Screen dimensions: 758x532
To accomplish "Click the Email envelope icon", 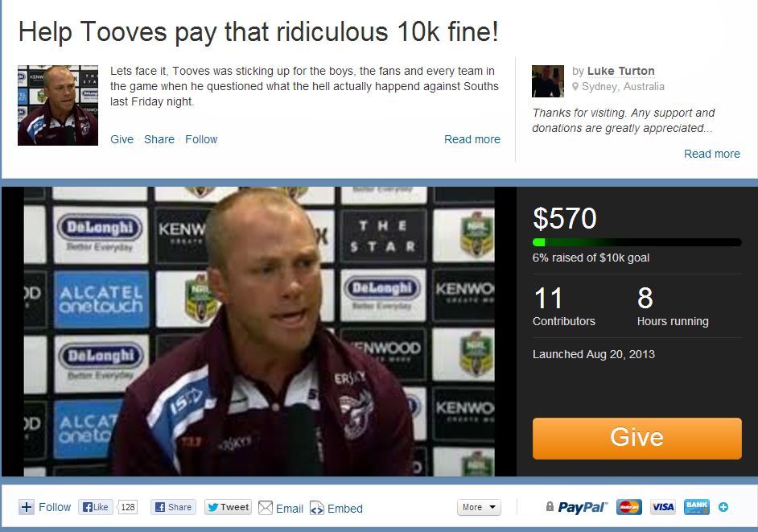I will 266,508.
